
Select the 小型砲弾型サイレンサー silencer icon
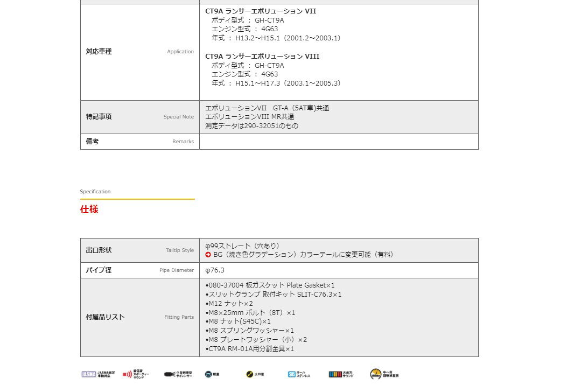(x=178, y=374)
